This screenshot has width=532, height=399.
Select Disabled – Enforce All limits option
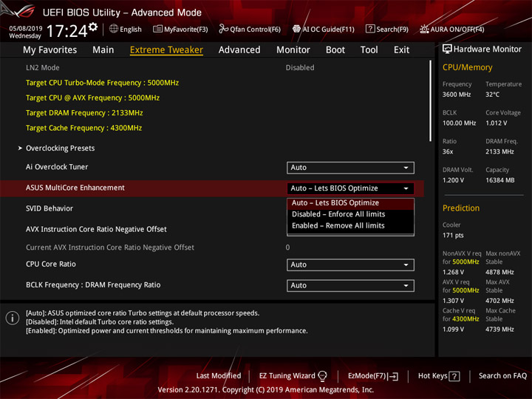click(350, 214)
